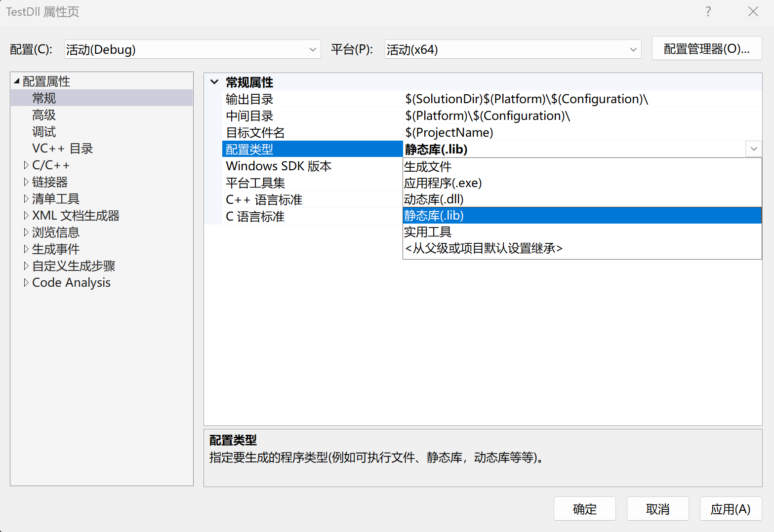
Task: Click the help question mark icon
Action: tap(708, 12)
